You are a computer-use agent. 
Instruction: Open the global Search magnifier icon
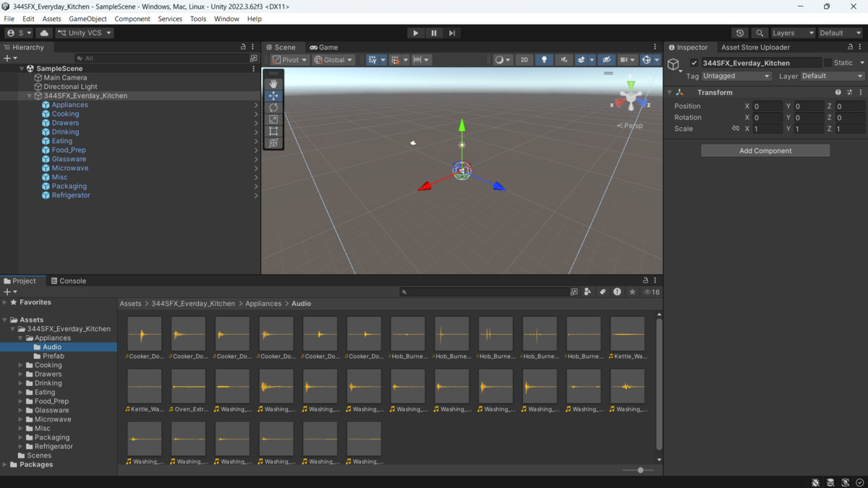[x=759, y=33]
